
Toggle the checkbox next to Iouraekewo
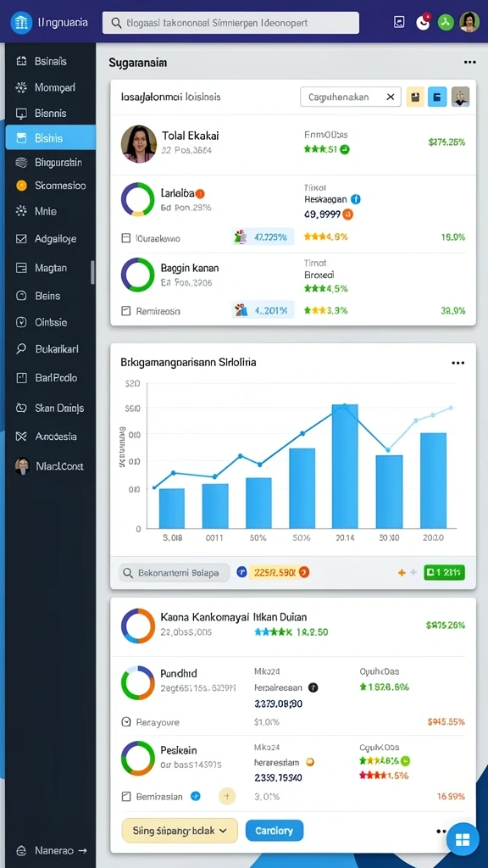(x=125, y=238)
